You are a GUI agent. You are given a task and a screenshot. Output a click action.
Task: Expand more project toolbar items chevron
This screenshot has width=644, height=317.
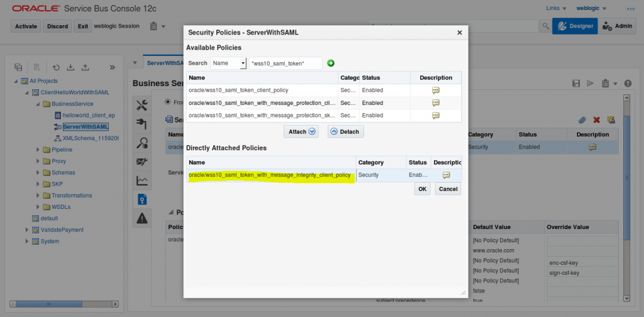[112, 67]
